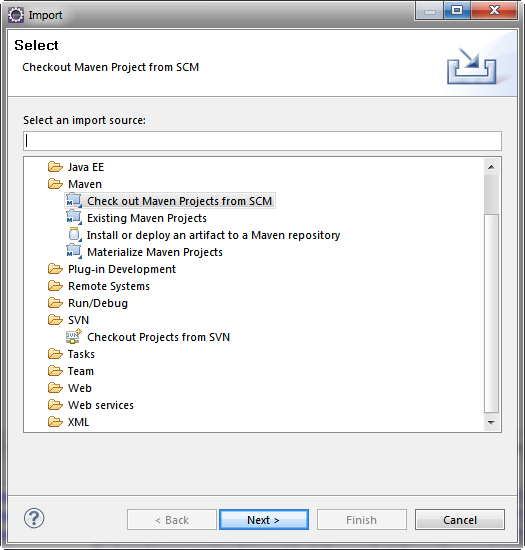Image resolution: width=525 pixels, height=550 pixels.
Task: Select the Web services category
Action: (x=101, y=405)
